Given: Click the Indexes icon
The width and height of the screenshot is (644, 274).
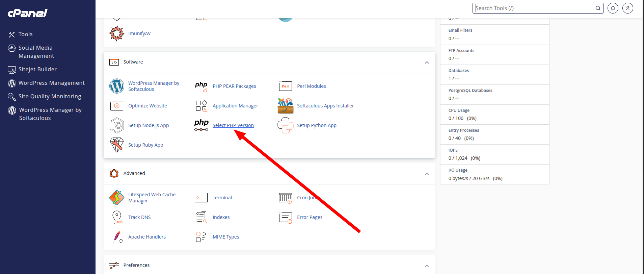Looking at the screenshot, I should 201,217.
